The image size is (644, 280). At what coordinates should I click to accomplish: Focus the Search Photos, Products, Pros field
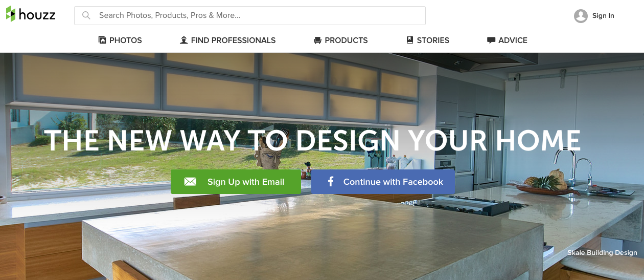pos(250,15)
